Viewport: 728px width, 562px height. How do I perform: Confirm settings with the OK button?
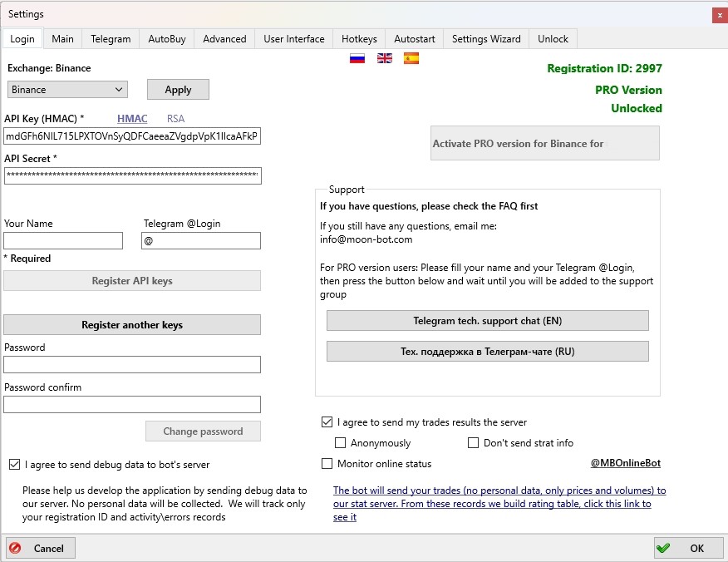click(x=687, y=548)
